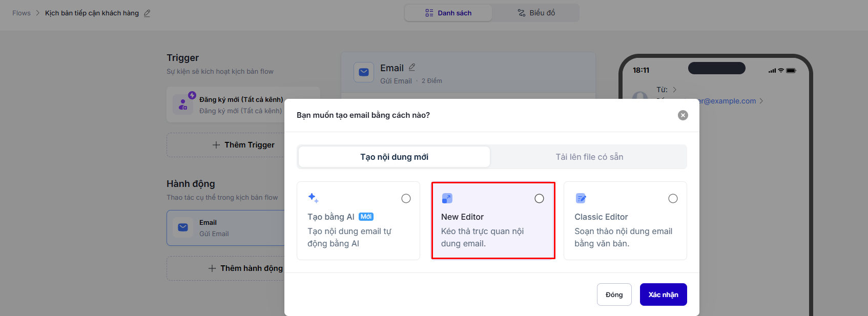The width and height of the screenshot is (868, 316).
Task: Switch to Biểu đồ view
Action: pos(536,13)
